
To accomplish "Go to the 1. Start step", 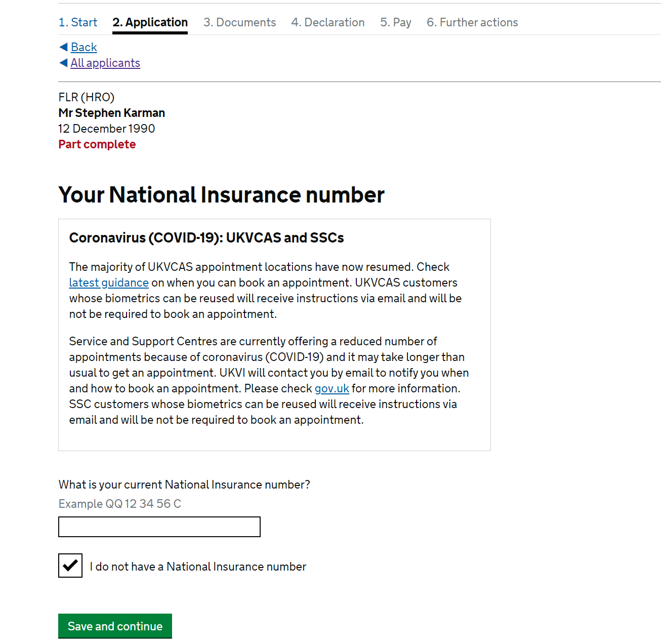I will pyautogui.click(x=78, y=22).
